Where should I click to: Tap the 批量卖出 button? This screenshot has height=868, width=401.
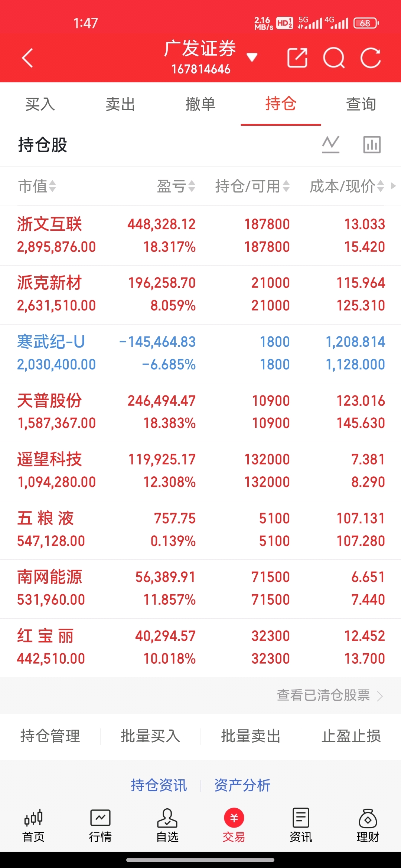(251, 736)
